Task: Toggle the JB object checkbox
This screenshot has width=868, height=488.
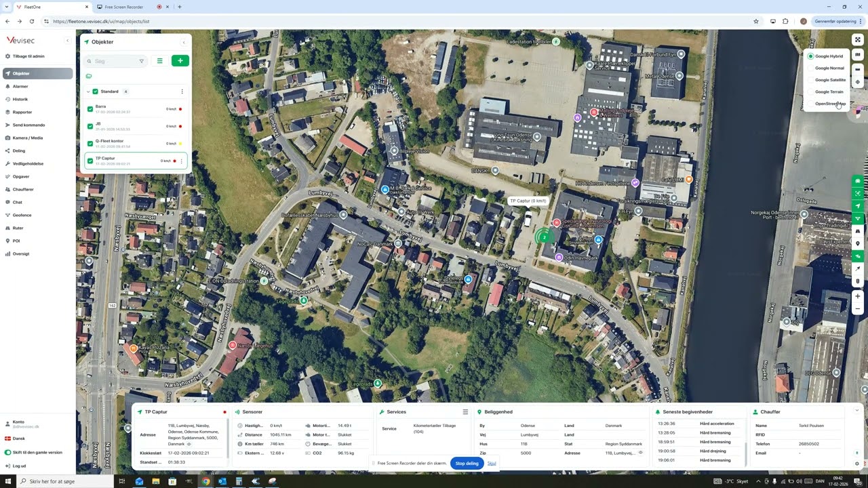Action: click(90, 126)
